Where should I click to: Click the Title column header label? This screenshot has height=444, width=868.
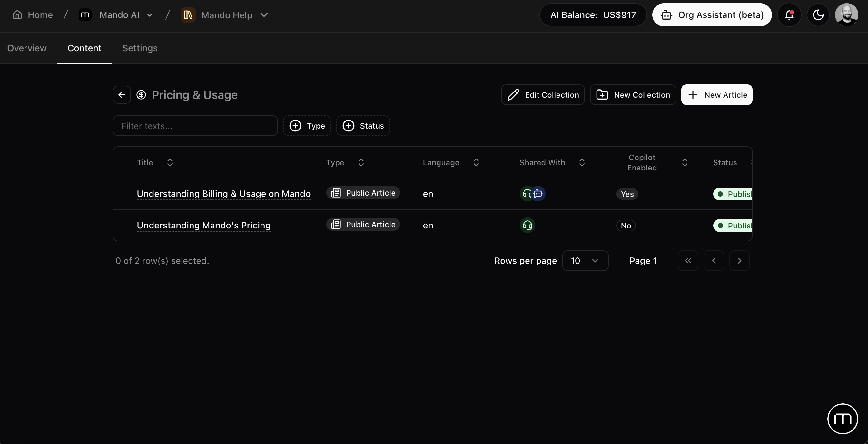145,162
